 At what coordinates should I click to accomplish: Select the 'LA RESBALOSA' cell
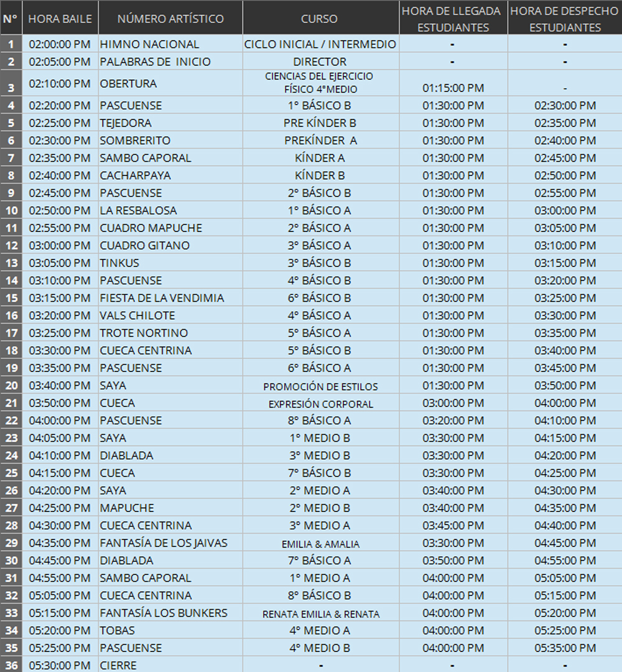coord(170,210)
